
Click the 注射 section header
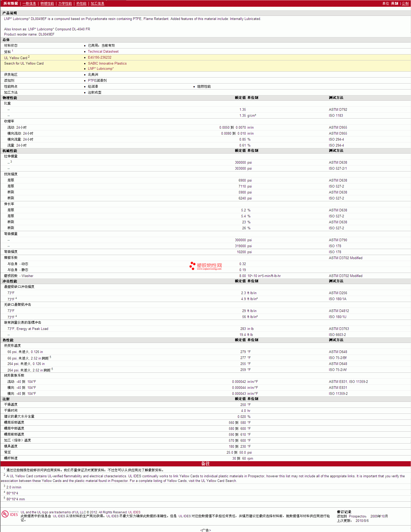6,399
